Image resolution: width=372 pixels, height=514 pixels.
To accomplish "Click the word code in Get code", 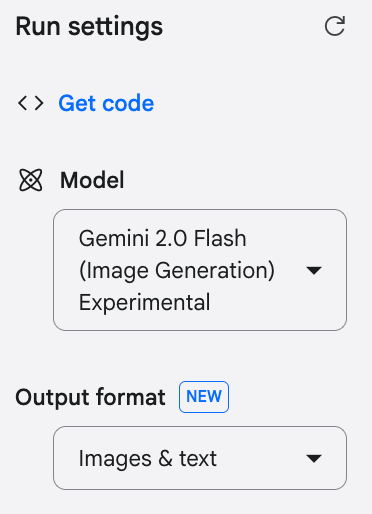I will pos(128,103).
